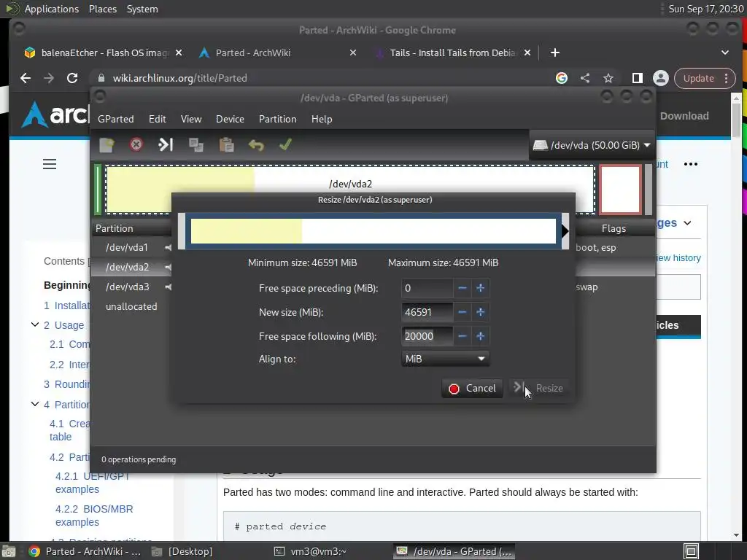
Task: Click the Undo last operation icon
Action: (x=256, y=145)
